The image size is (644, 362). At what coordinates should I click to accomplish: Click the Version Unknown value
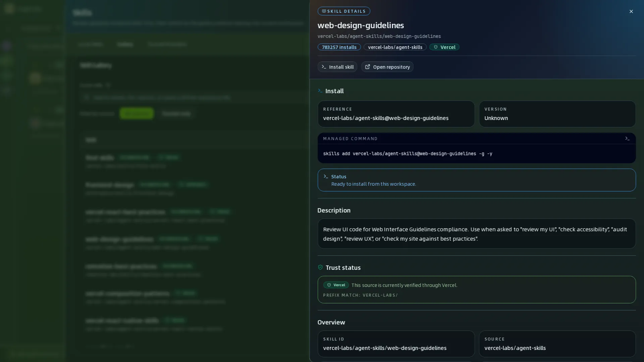(x=496, y=118)
